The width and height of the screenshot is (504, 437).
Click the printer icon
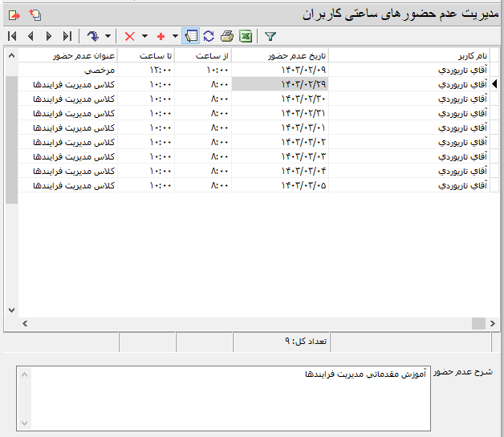(x=227, y=36)
